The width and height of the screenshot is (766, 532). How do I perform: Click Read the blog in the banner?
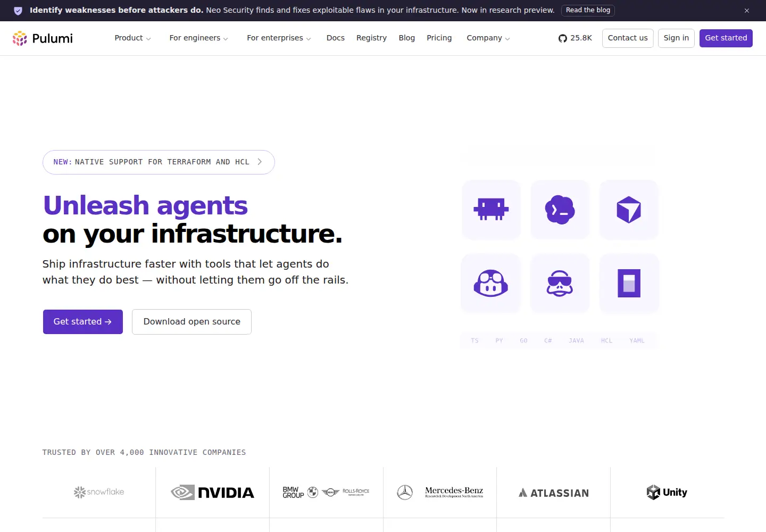pos(588,11)
